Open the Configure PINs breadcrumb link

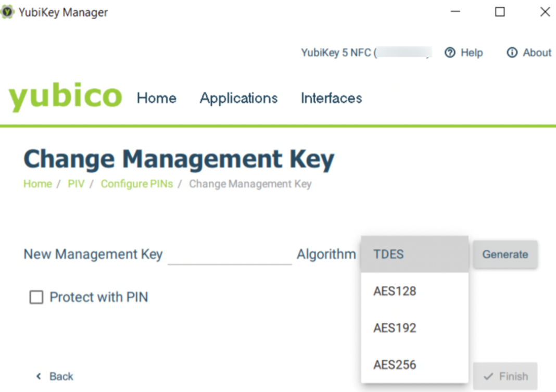point(136,184)
